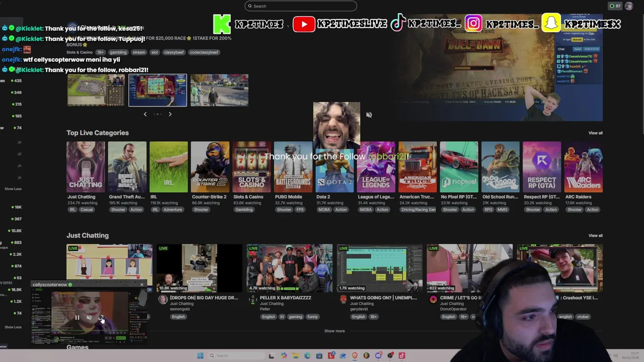Screen dimensions: 644x362
Task: Click the FPS tag under PUBG Mobile
Action: pos(300,210)
